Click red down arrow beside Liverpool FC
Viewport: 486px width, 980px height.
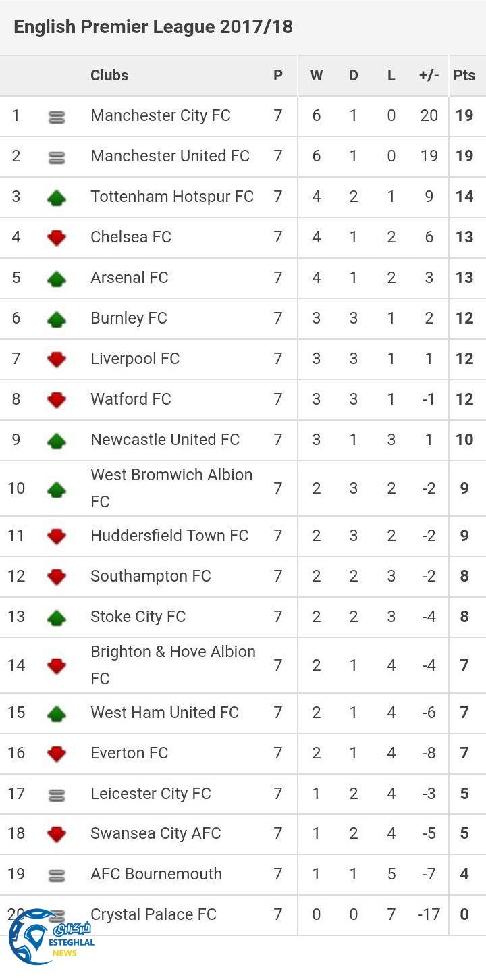(x=57, y=359)
